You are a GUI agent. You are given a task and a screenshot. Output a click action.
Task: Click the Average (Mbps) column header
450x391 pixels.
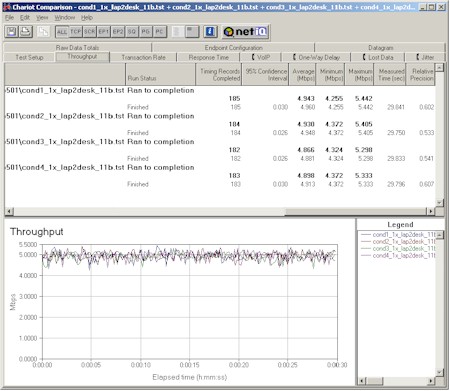302,74
